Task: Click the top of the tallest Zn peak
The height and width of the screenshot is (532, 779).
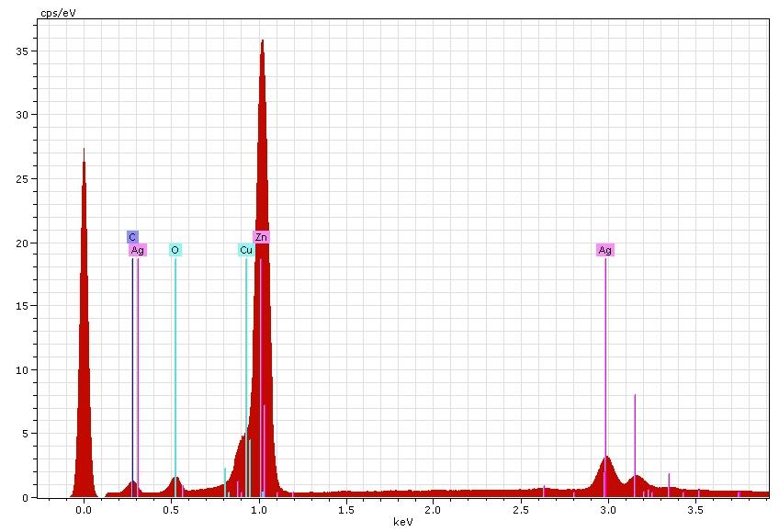Action: click(x=262, y=41)
